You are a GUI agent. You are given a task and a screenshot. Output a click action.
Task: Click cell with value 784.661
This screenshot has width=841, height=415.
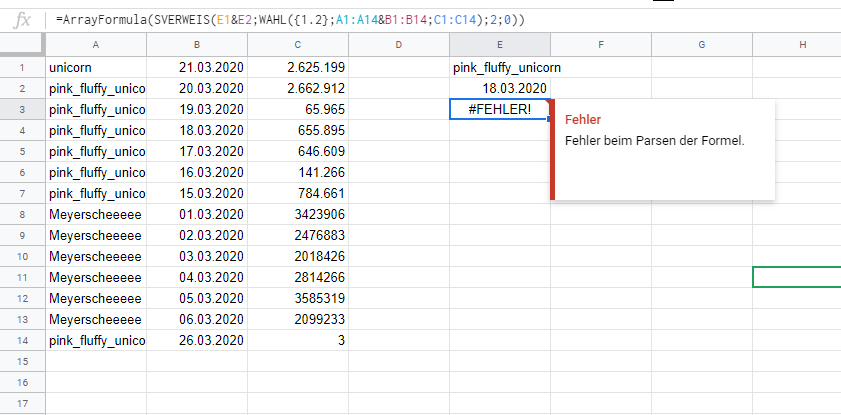pos(298,194)
